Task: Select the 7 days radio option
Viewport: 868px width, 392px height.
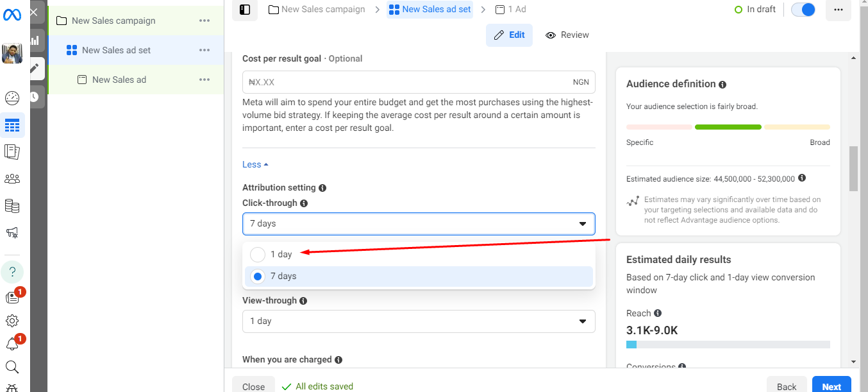Action: point(258,277)
